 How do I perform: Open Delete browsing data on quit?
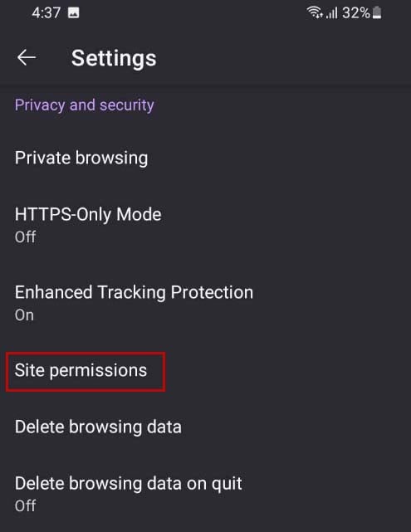[x=205, y=494]
